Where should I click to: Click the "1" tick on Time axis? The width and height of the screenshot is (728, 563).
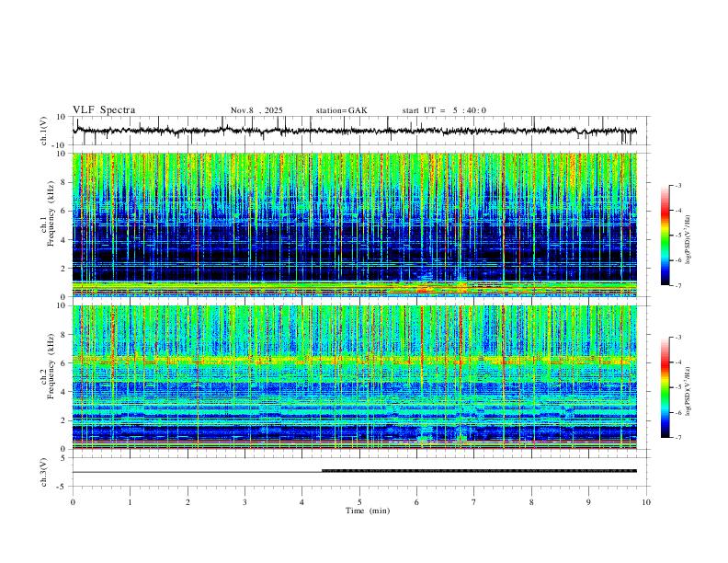click(x=130, y=502)
